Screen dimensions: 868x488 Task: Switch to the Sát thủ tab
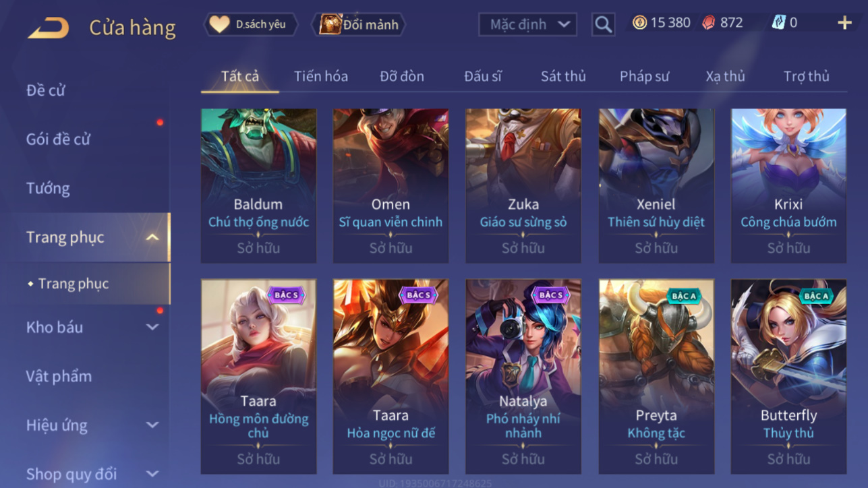[563, 76]
